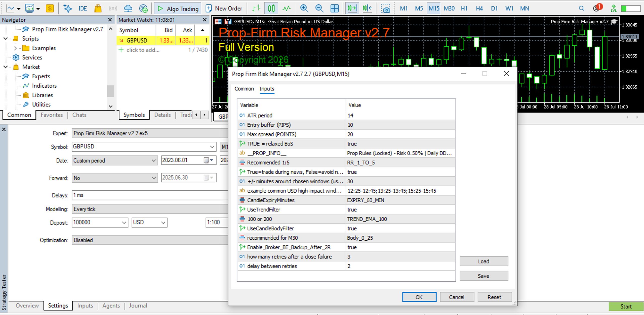Collapse the Scripts tree node
The image size is (644, 315).
(5, 39)
